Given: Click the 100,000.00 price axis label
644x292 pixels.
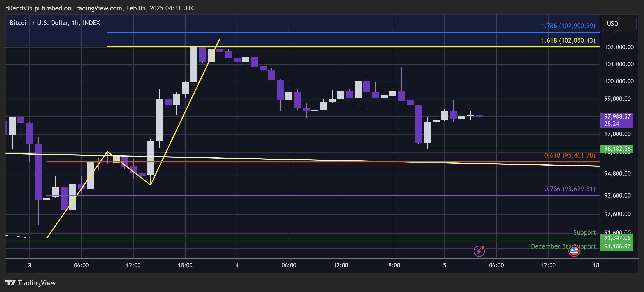Looking at the screenshot, I should (619, 81).
